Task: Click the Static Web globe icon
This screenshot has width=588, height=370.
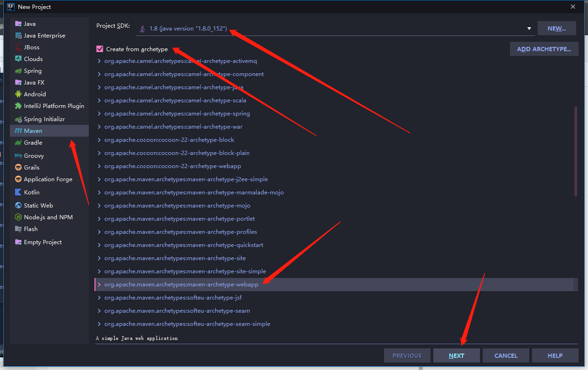Action: 18,206
